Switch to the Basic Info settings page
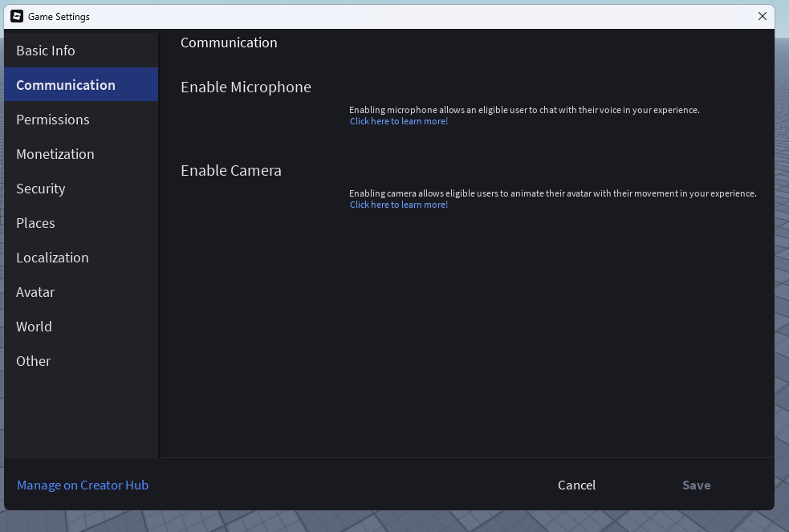This screenshot has width=789, height=532. coord(45,50)
